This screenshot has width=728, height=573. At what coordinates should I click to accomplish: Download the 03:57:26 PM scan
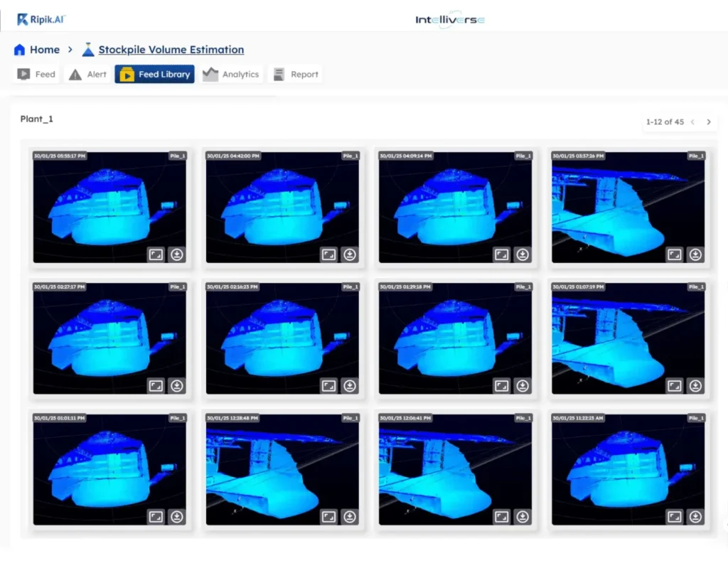point(695,255)
